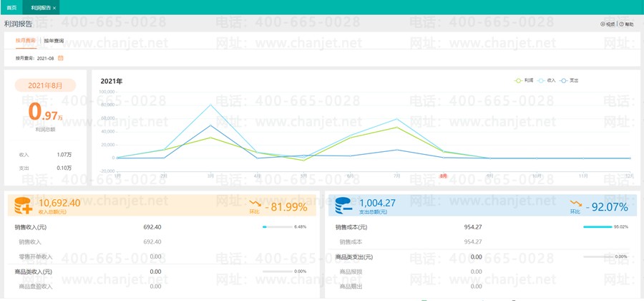Click the 销售成本 95.02% progress bar

[x=598, y=227]
